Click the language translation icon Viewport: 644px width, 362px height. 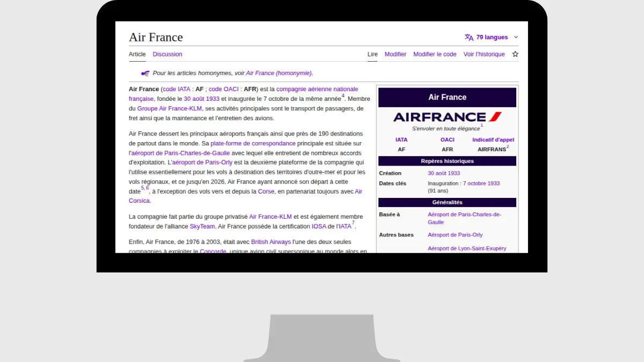[x=469, y=38]
